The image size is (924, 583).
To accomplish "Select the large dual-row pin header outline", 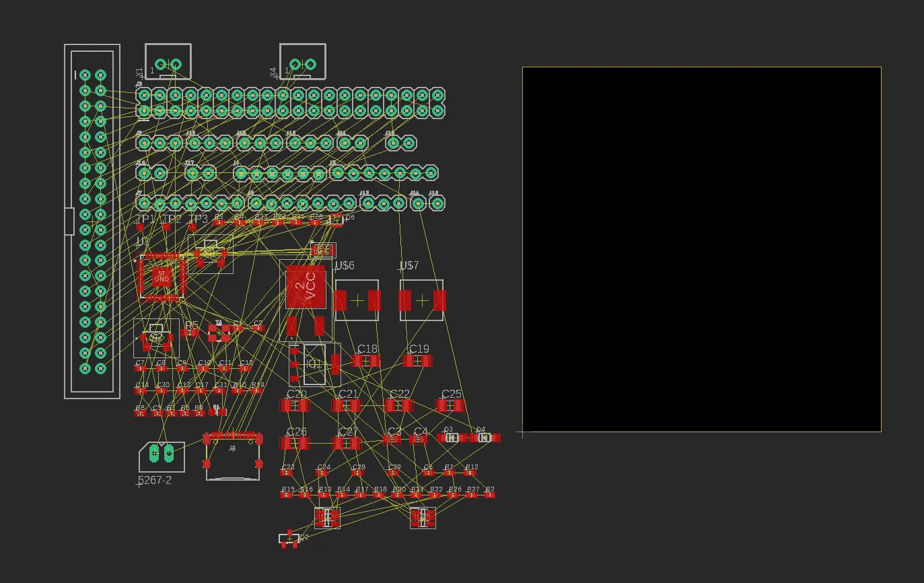I will [x=92, y=221].
